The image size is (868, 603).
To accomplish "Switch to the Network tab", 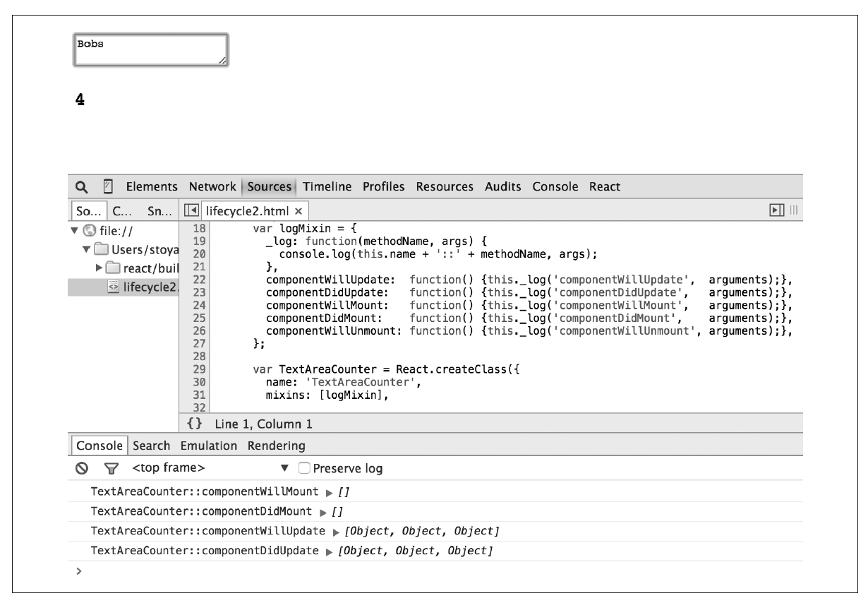I will coord(212,187).
